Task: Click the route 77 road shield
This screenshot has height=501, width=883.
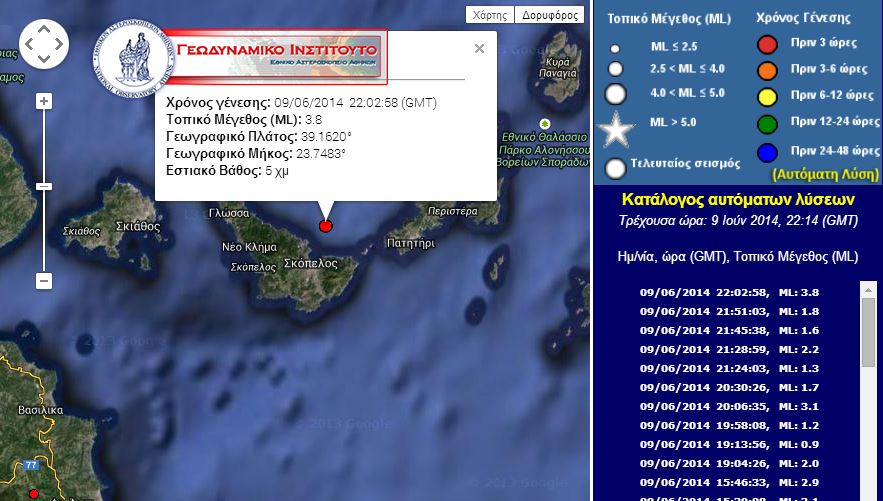Action: 31,465
